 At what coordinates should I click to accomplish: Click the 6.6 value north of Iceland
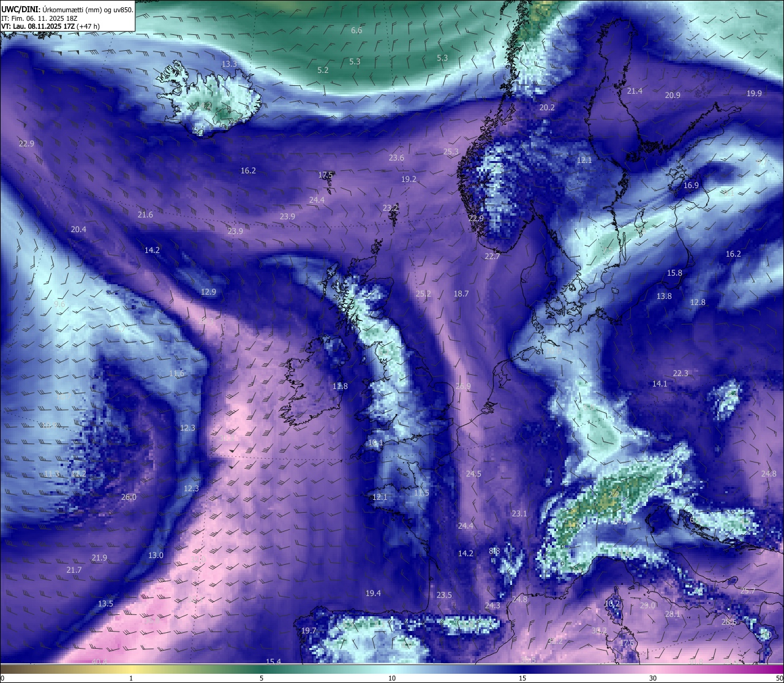[356, 30]
